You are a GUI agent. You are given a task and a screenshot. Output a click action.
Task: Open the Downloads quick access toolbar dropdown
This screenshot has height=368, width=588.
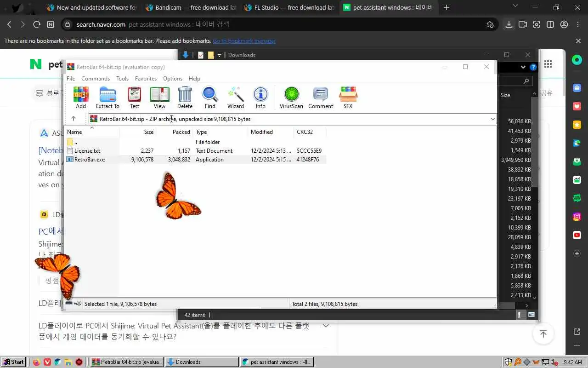pyautogui.click(x=219, y=55)
